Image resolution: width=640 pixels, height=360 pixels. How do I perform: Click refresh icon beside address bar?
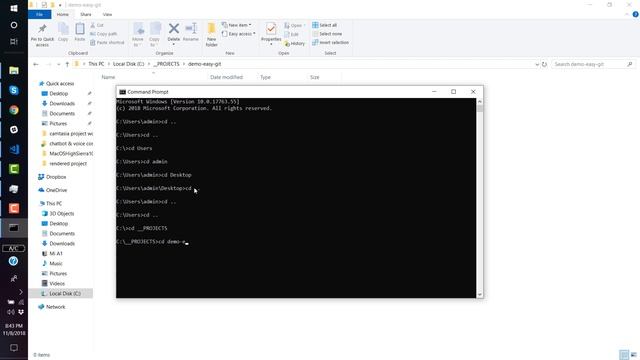point(544,64)
